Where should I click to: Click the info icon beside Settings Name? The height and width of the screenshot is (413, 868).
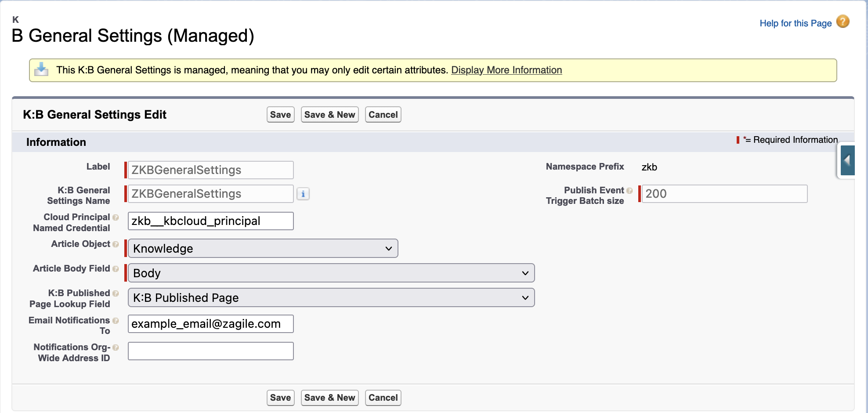click(303, 194)
